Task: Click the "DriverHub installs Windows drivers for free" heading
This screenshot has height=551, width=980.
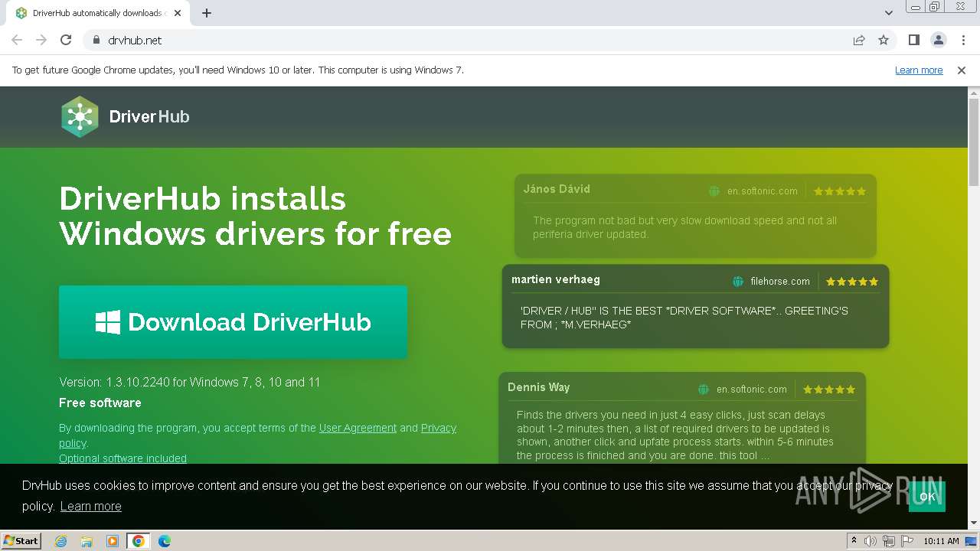Action: tap(255, 216)
